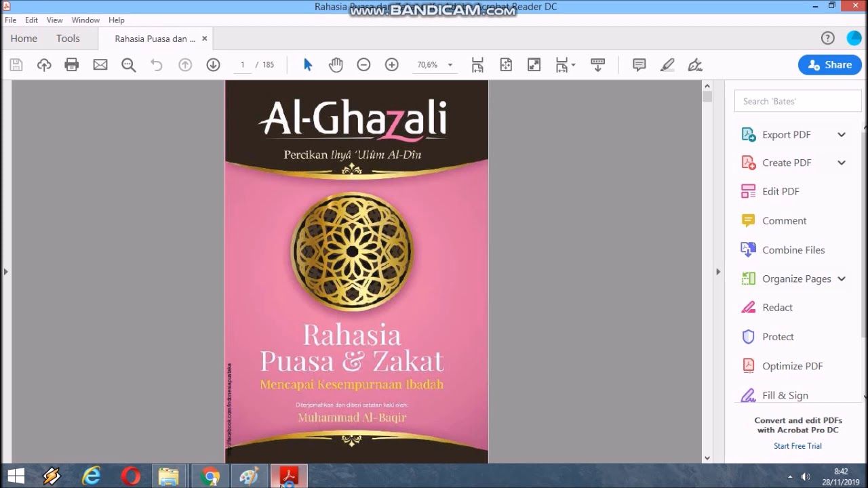Send file by email envelope icon

(100, 65)
